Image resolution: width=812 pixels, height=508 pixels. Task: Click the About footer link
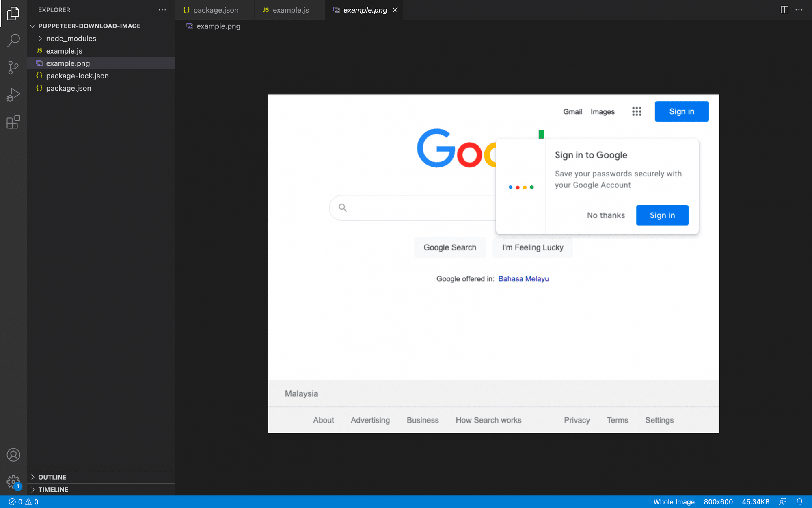[323, 420]
